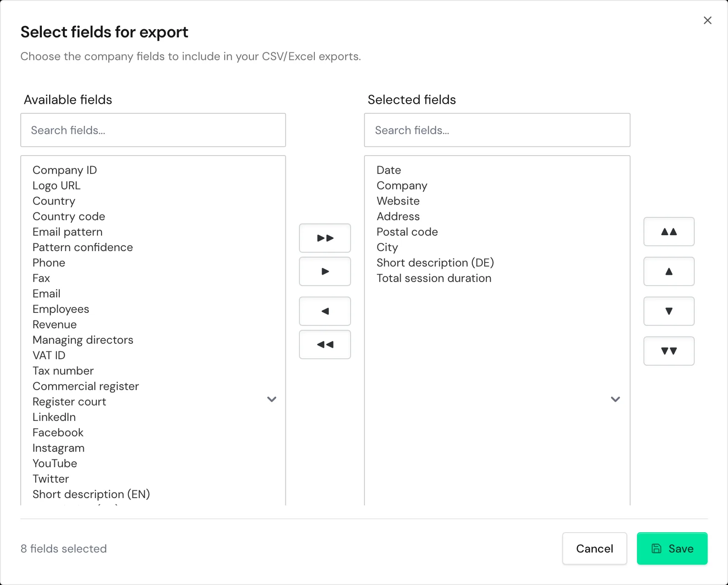Image resolution: width=728 pixels, height=585 pixels.
Task: Focus the Available fields search box
Action: (x=153, y=130)
